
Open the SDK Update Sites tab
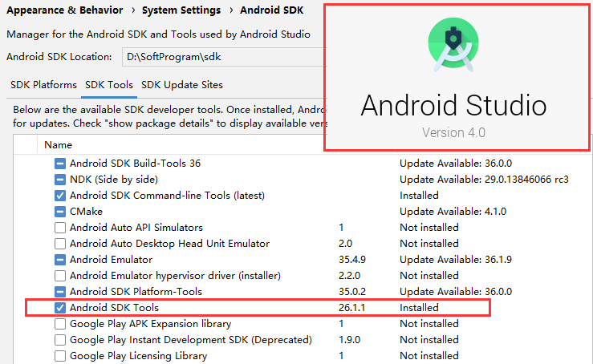(x=182, y=85)
